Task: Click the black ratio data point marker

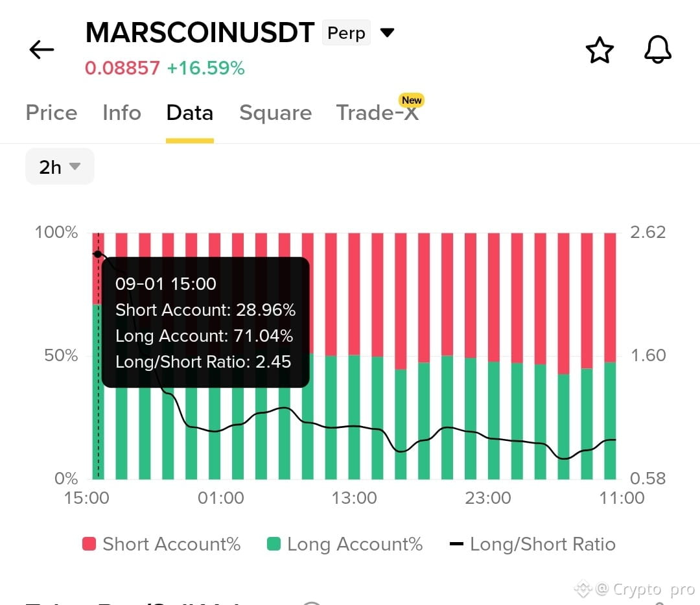Action: (x=98, y=254)
